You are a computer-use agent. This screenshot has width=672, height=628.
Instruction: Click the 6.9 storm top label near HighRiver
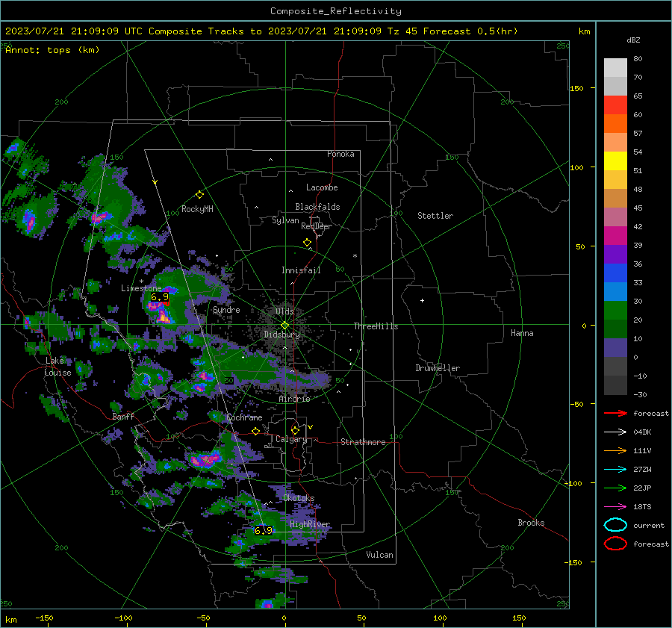[263, 530]
